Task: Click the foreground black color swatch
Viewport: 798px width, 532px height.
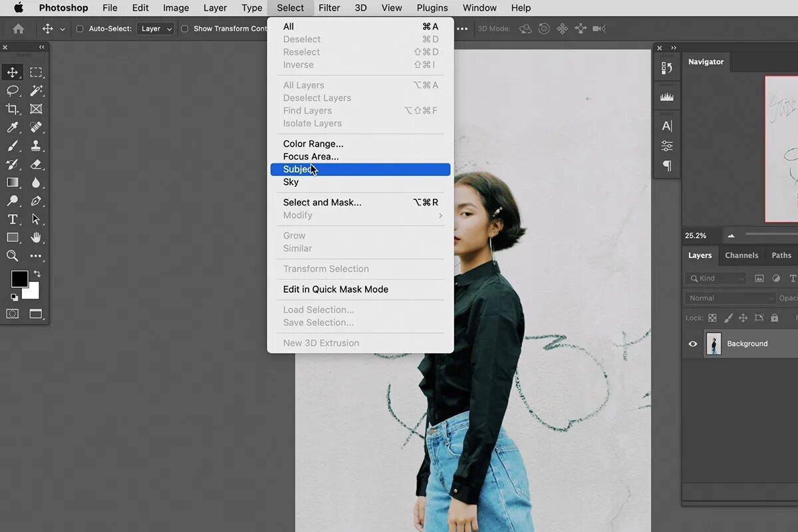Action: (x=19, y=279)
